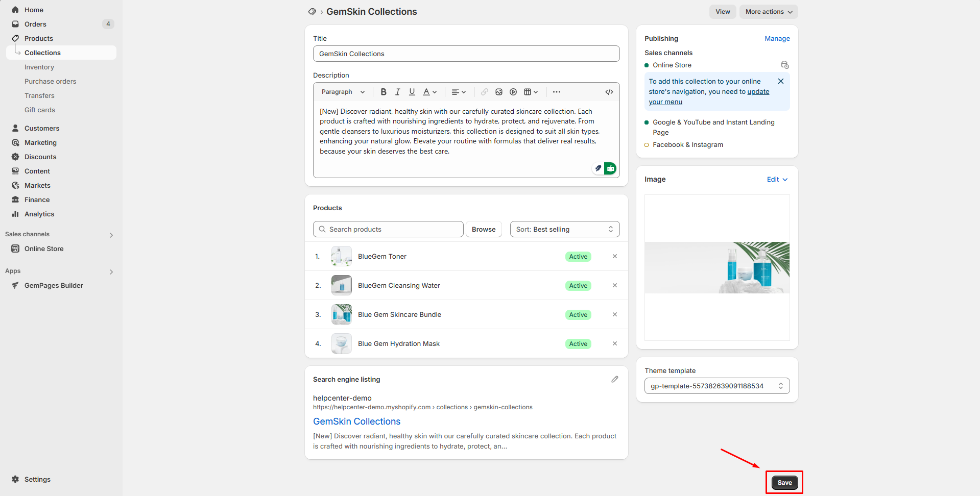
Task: Expand the More actions menu
Action: [769, 12]
